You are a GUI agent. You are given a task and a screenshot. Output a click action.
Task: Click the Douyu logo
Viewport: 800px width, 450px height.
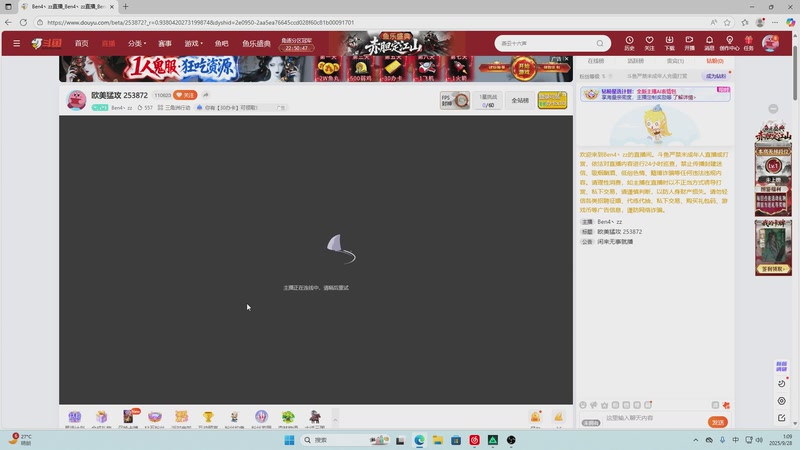click(x=46, y=43)
